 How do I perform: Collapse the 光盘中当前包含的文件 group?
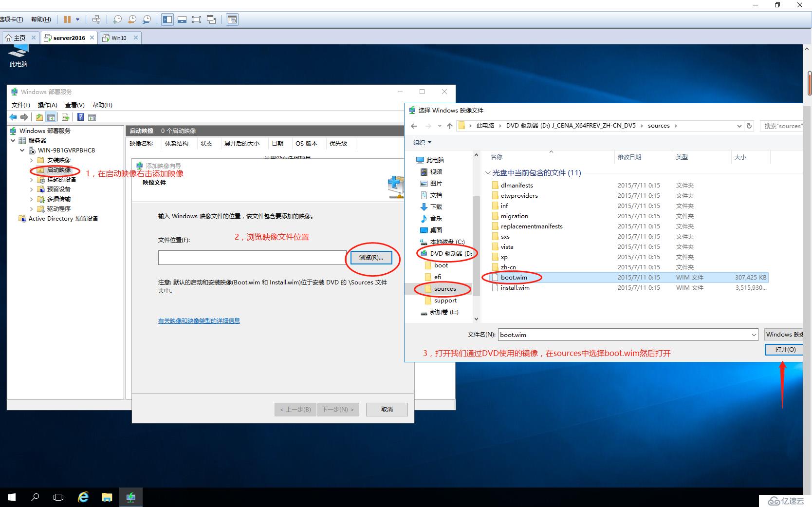point(488,172)
